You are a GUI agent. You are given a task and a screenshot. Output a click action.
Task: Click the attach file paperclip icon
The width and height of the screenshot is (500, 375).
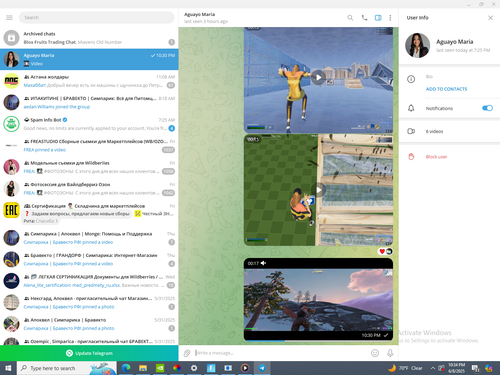(x=187, y=353)
